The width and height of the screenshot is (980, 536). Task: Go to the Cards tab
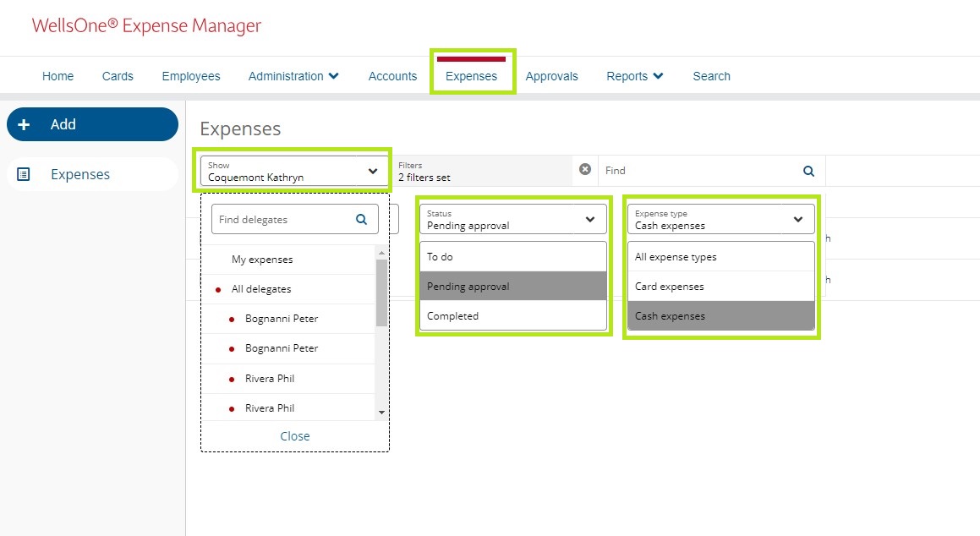[x=118, y=76]
